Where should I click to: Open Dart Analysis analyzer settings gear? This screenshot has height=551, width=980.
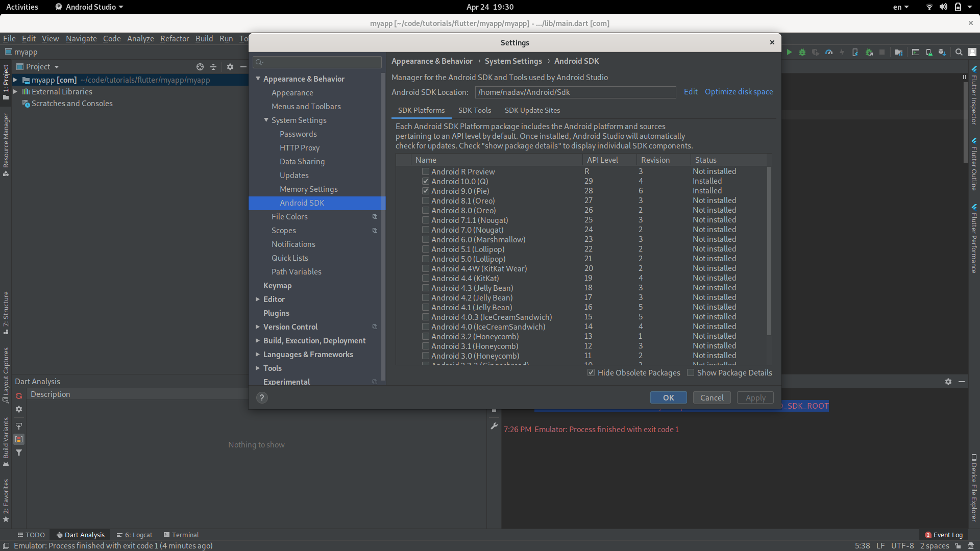[19, 409]
